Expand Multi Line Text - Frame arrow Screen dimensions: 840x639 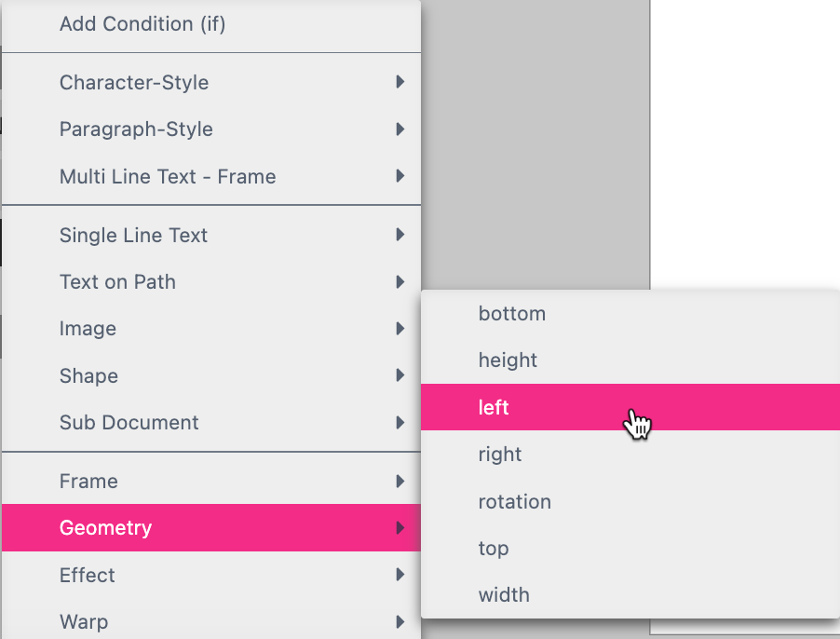click(400, 176)
